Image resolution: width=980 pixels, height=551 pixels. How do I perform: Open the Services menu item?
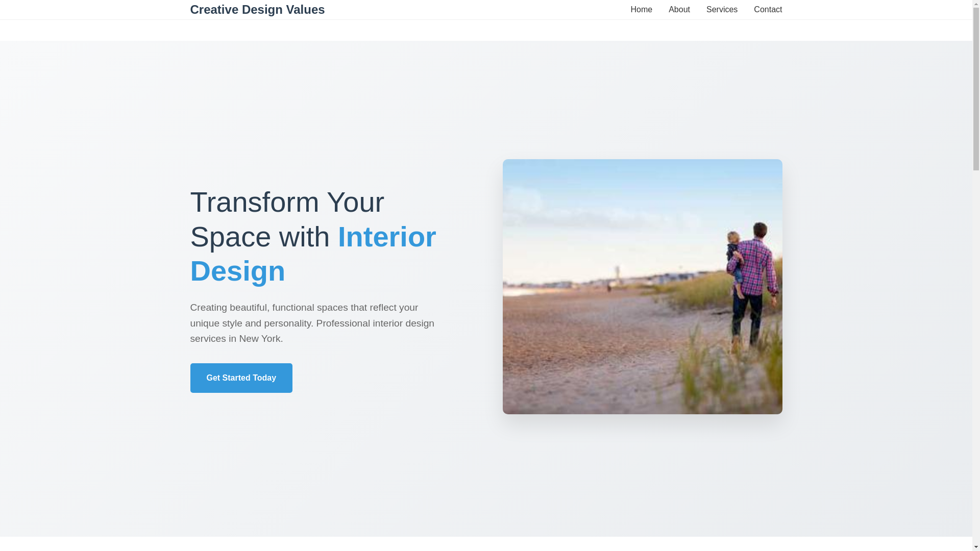click(722, 10)
